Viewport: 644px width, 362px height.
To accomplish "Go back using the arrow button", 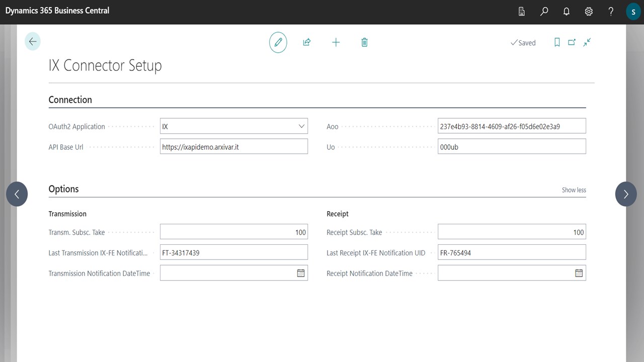I will click(x=33, y=42).
